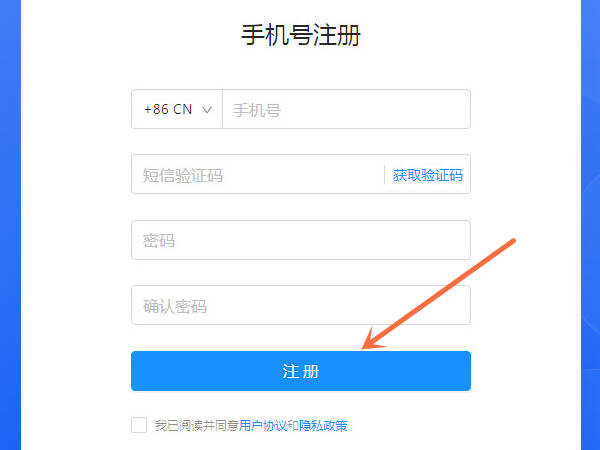Open the 用户协议 user agreement link
Image resolution: width=600 pixels, height=450 pixels.
tap(262, 426)
